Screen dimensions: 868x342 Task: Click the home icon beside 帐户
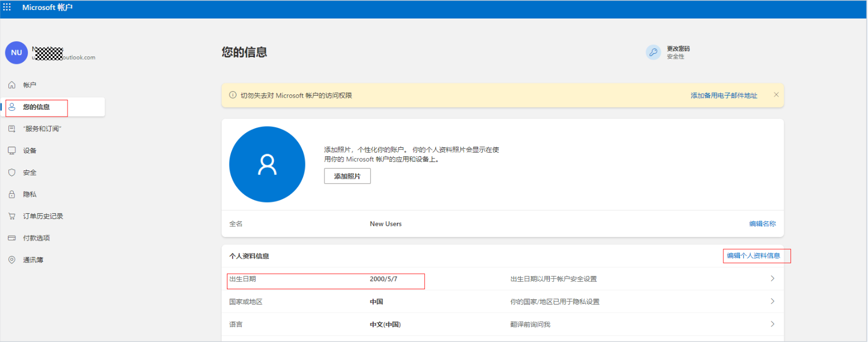tap(12, 85)
